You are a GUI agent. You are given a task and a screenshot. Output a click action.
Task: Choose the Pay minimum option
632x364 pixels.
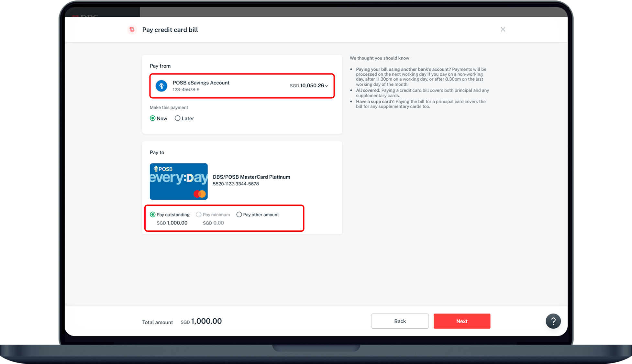click(199, 215)
